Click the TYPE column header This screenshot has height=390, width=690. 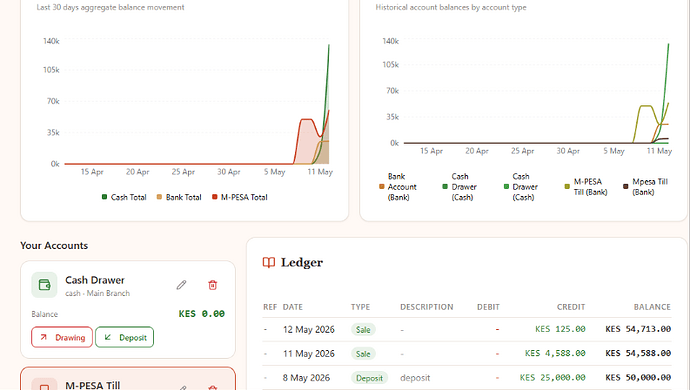360,307
